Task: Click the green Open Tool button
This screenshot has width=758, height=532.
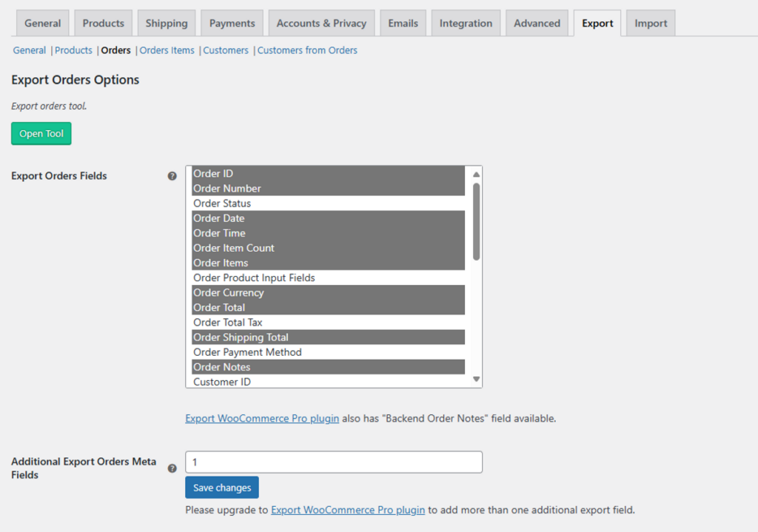Action: click(41, 133)
